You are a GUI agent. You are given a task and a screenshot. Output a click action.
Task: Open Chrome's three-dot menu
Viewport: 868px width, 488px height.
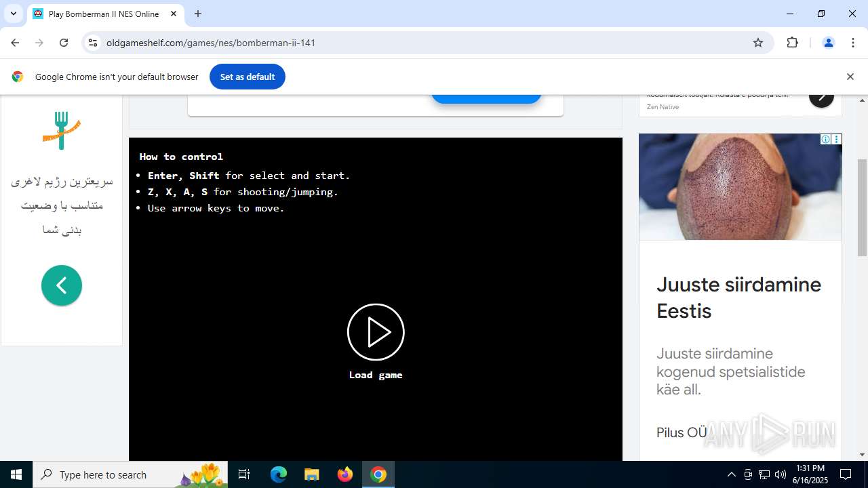(x=853, y=43)
